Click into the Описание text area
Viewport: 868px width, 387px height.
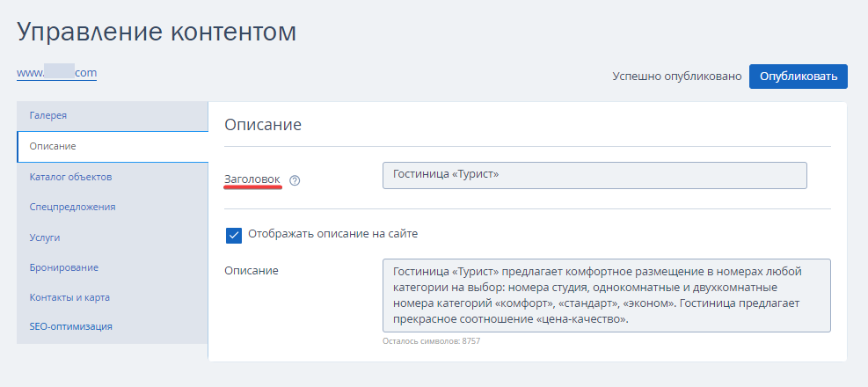tap(607, 296)
